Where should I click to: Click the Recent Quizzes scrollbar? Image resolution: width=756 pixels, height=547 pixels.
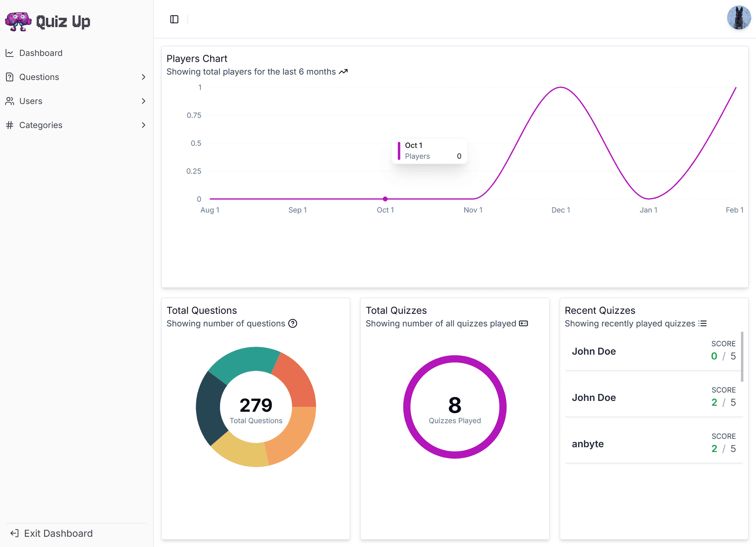[742, 356]
